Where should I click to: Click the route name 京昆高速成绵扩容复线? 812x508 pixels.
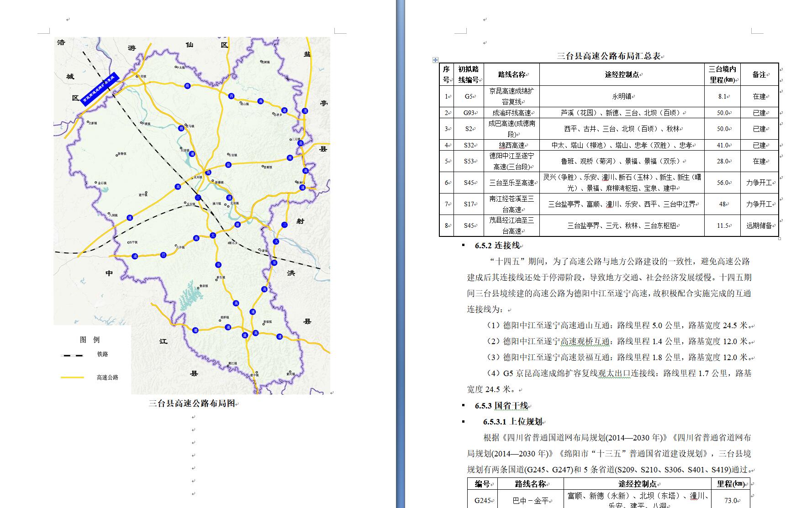(511, 96)
